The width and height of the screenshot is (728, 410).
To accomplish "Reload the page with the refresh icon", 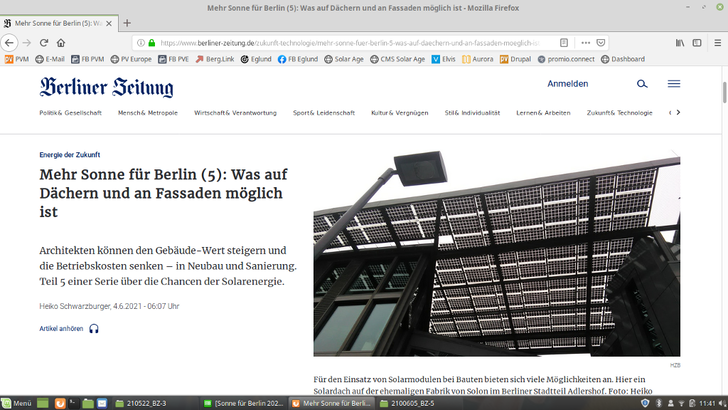I will (x=44, y=43).
